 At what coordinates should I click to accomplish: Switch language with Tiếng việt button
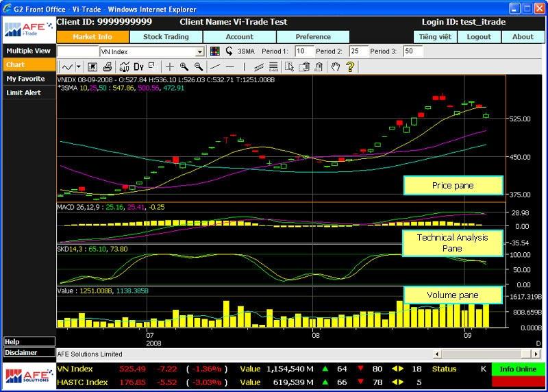[435, 37]
